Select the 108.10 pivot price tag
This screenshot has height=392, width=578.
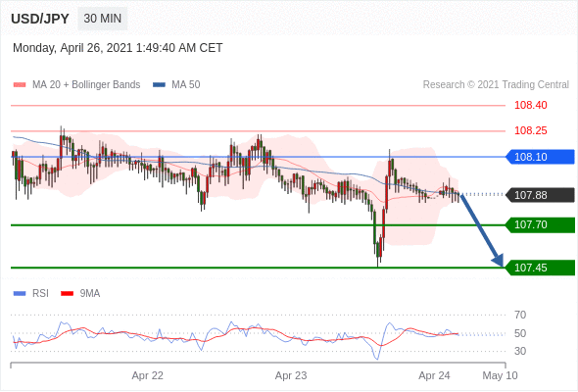pyautogui.click(x=540, y=157)
